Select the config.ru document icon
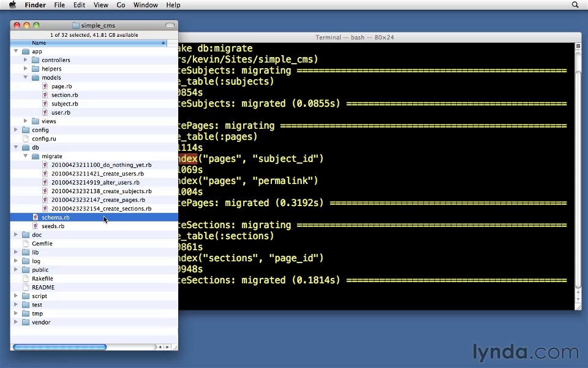This screenshot has height=368, width=588. click(x=26, y=139)
